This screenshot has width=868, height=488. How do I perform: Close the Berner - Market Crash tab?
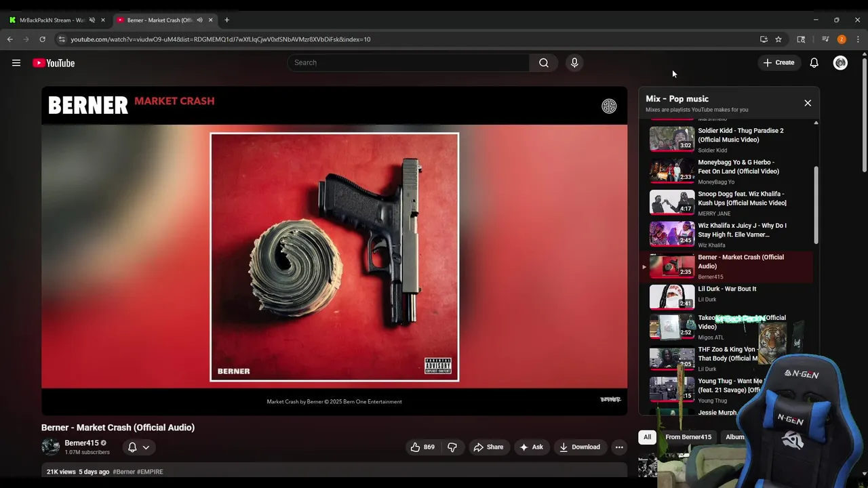(x=210, y=20)
